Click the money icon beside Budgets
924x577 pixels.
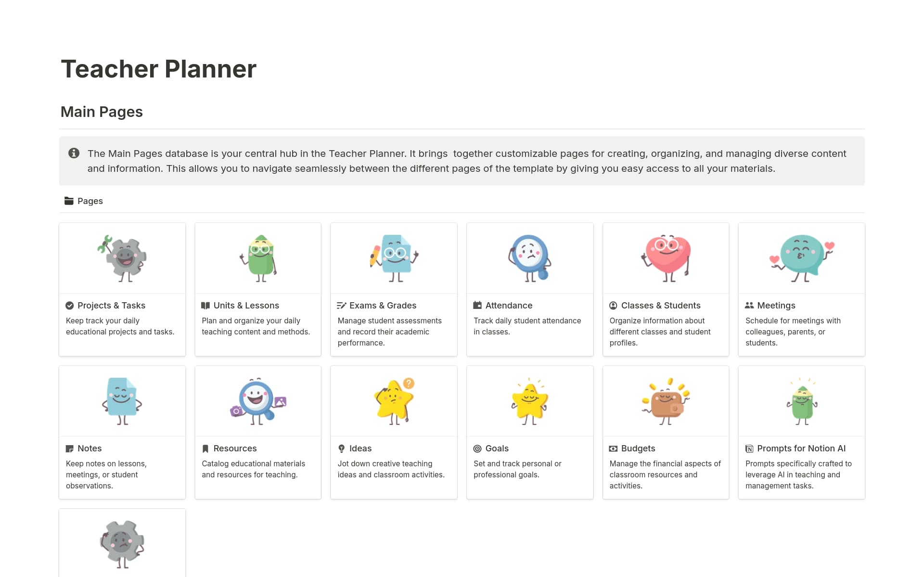(x=613, y=449)
